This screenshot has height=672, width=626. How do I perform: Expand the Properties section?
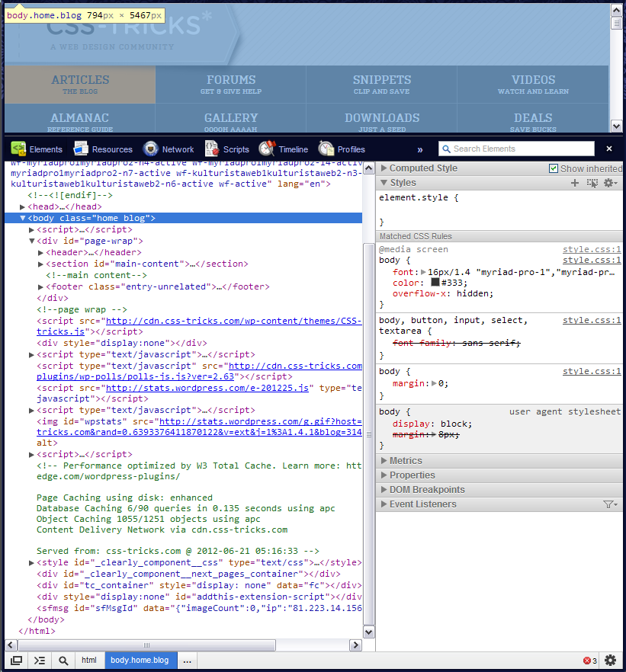point(384,475)
